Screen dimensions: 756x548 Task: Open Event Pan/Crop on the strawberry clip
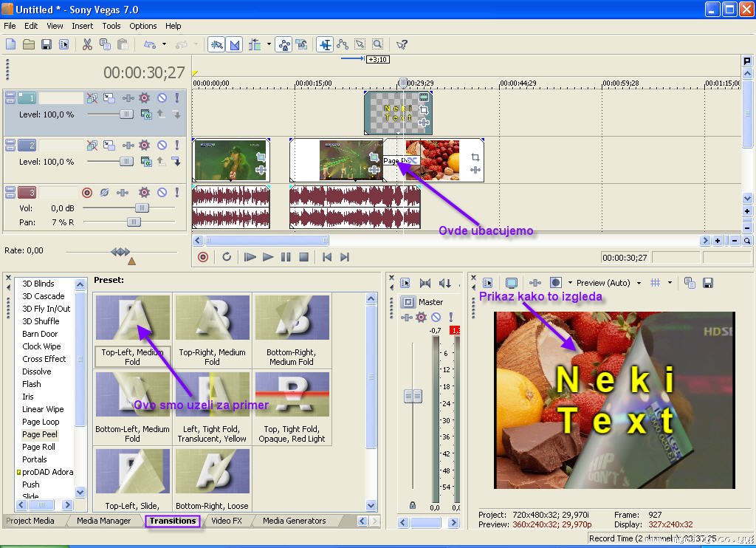coord(475,157)
